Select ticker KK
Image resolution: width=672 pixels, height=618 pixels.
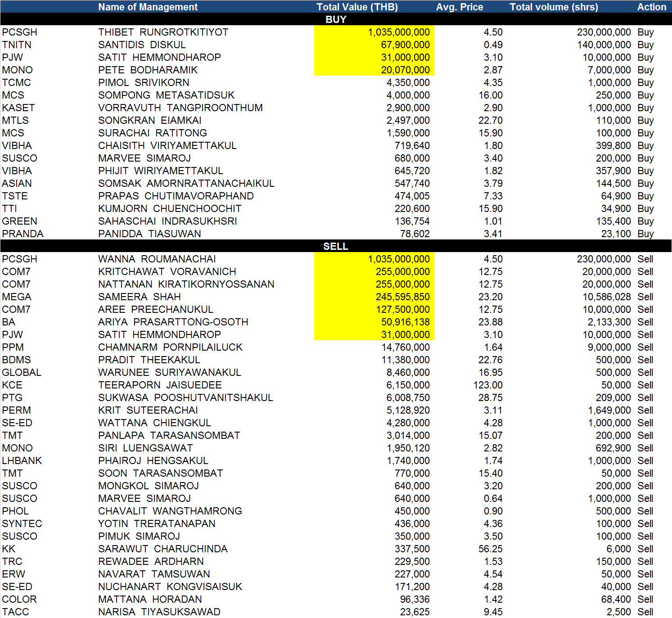click(9, 549)
